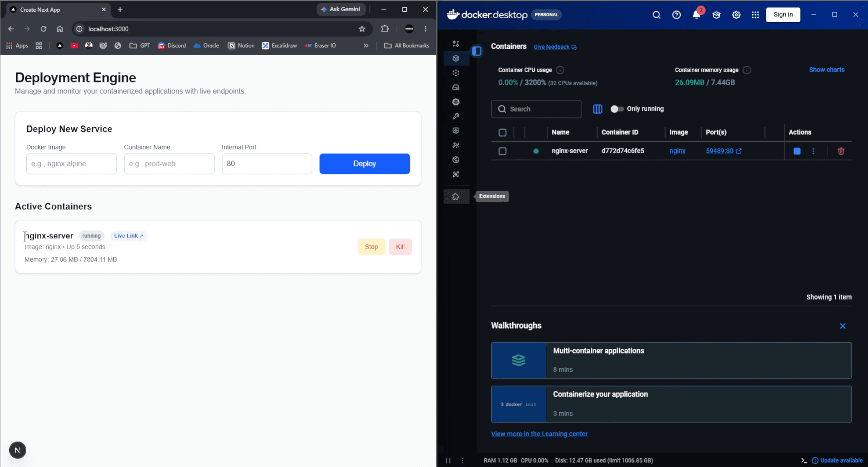Open the Volumes sidebar icon
The image size is (868, 467).
pyautogui.click(x=456, y=87)
